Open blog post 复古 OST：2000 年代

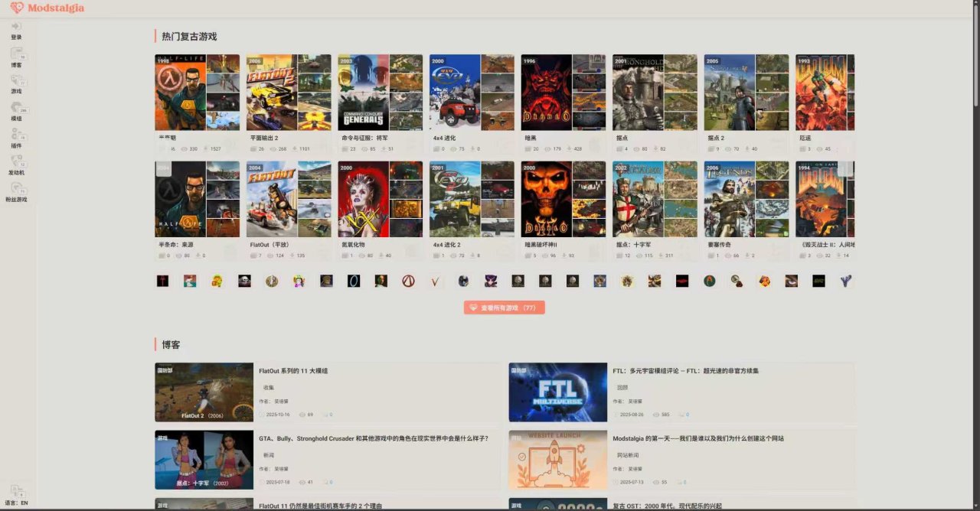(667, 506)
